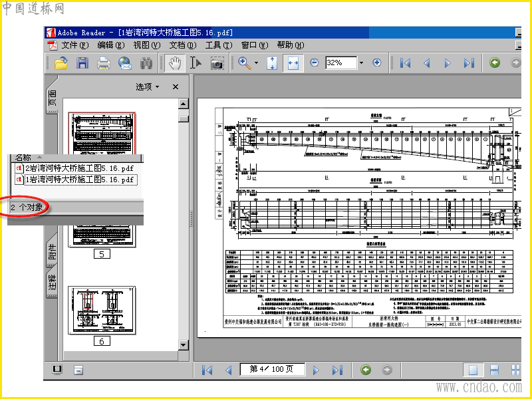Go to next page from top toolbar
Screen dimensions: 532x399
(448, 63)
